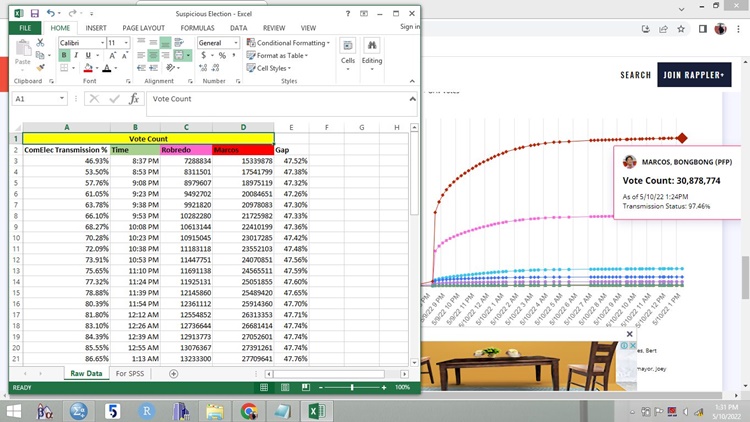Click JOIN RAPPLER+ button in browser
Screen dimensions: 750x422
click(x=694, y=75)
